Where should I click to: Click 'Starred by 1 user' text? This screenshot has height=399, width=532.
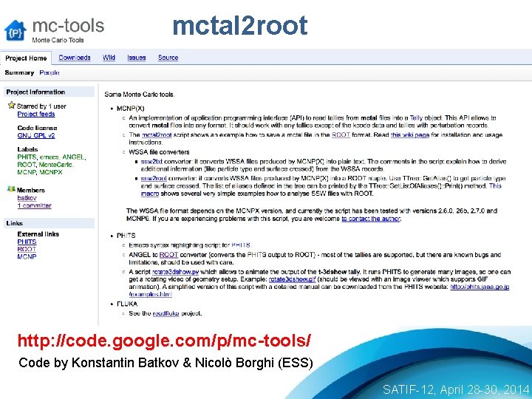pos(41,106)
